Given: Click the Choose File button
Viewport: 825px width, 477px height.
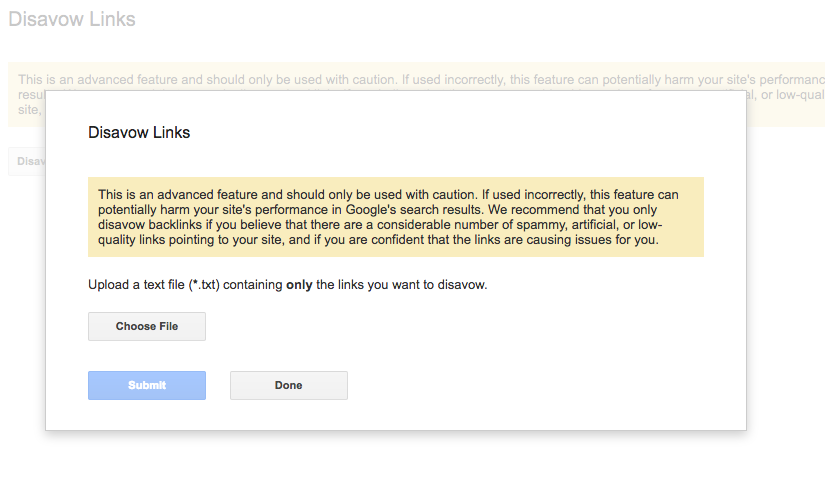Looking at the screenshot, I should 147,327.
